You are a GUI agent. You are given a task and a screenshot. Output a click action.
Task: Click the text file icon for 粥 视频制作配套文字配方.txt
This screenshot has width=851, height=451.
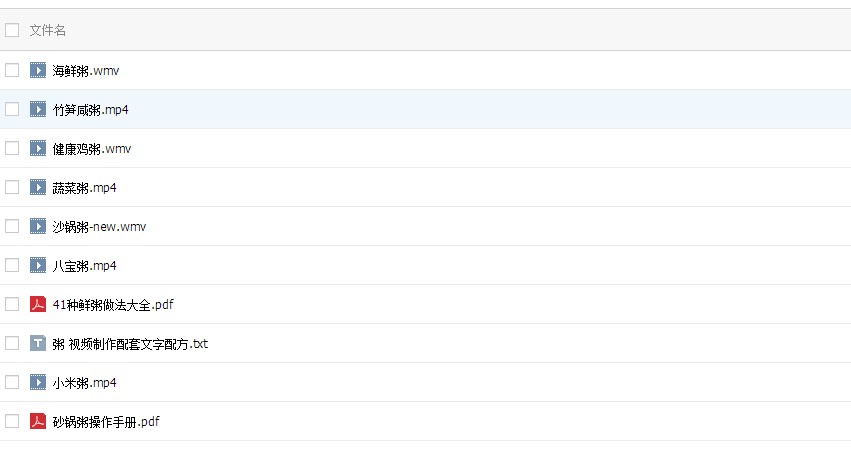coord(37,343)
